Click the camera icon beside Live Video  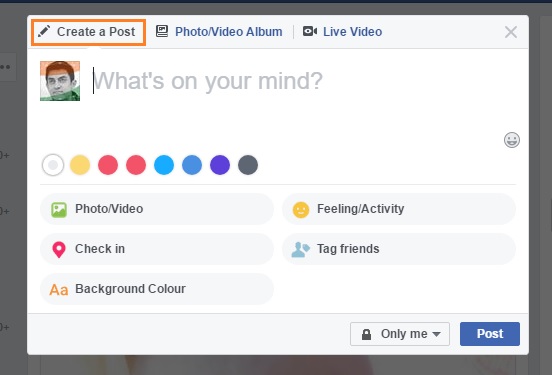click(310, 31)
